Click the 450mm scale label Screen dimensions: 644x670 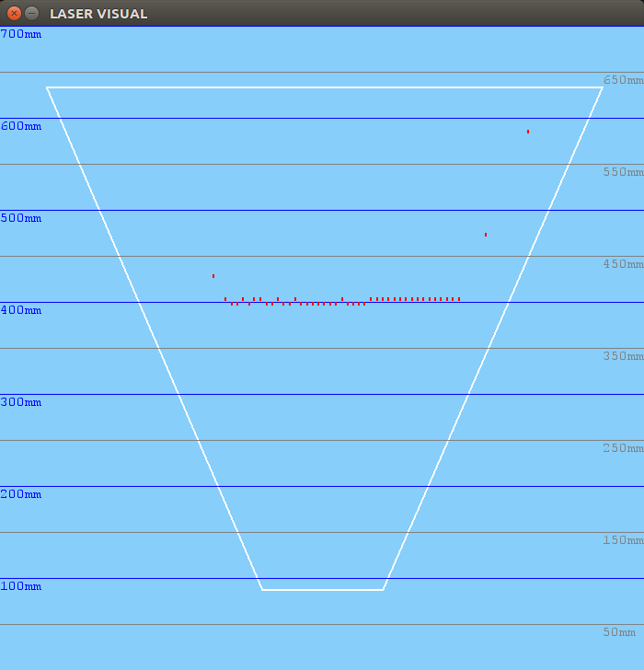point(623,264)
